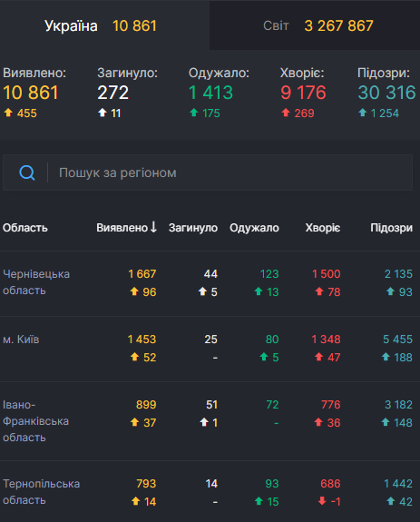Click the green arrow next to 175
This screenshot has height=522, width=420.
tap(194, 113)
